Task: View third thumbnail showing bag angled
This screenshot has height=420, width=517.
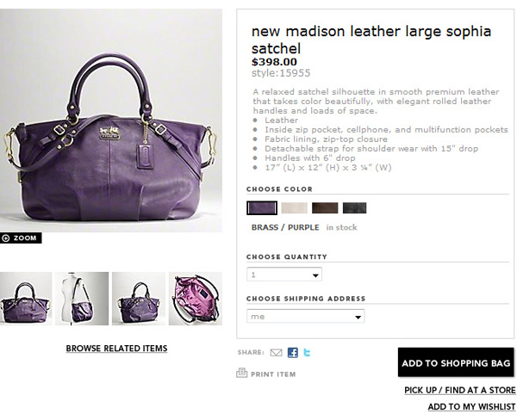Action: [139, 299]
